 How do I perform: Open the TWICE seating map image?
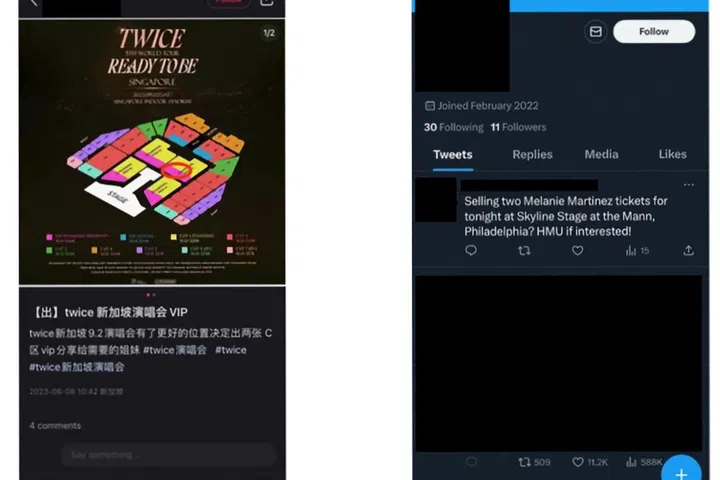click(152, 152)
